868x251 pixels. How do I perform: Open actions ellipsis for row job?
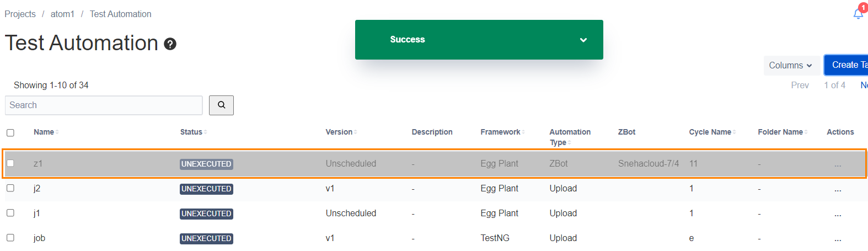[838, 239]
